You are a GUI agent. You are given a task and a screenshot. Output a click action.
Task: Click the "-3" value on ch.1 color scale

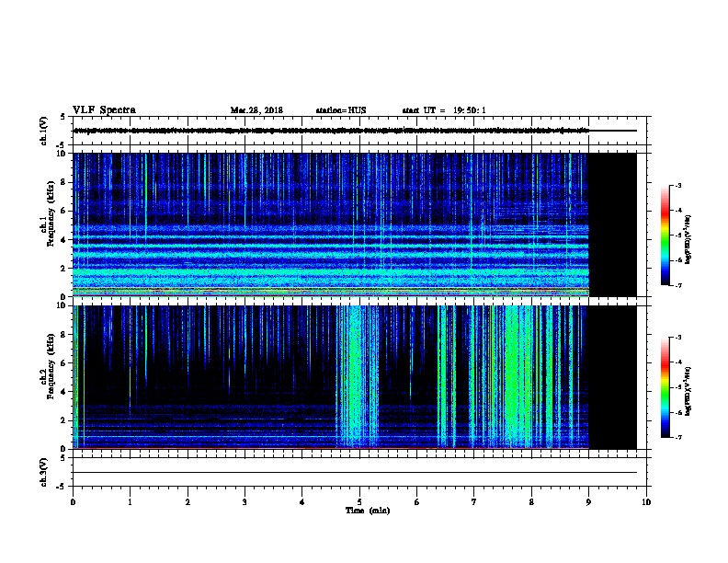(677, 185)
